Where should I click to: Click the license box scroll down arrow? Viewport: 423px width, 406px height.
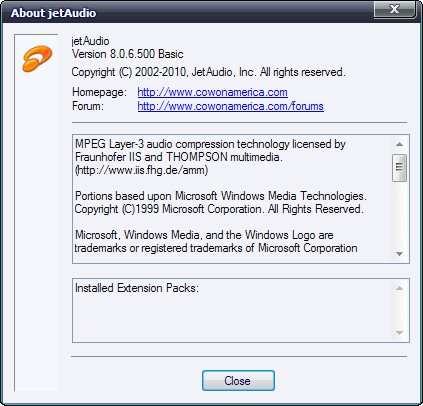[x=399, y=254]
